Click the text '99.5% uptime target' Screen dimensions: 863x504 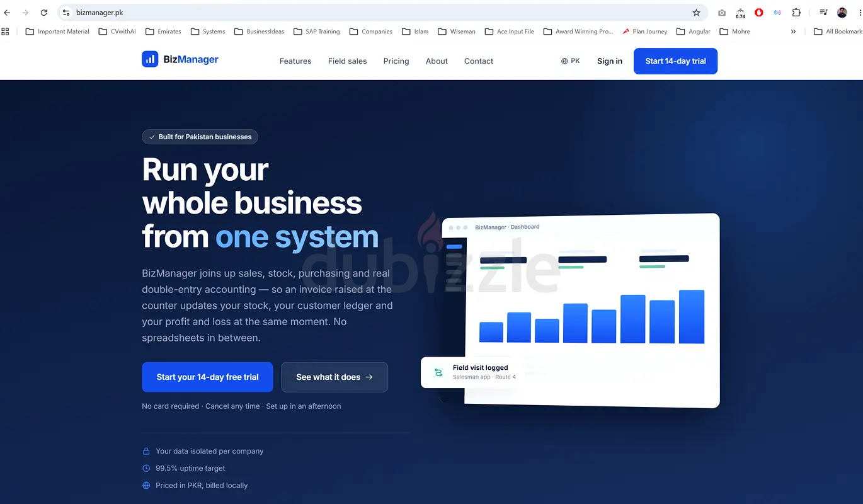click(x=190, y=468)
